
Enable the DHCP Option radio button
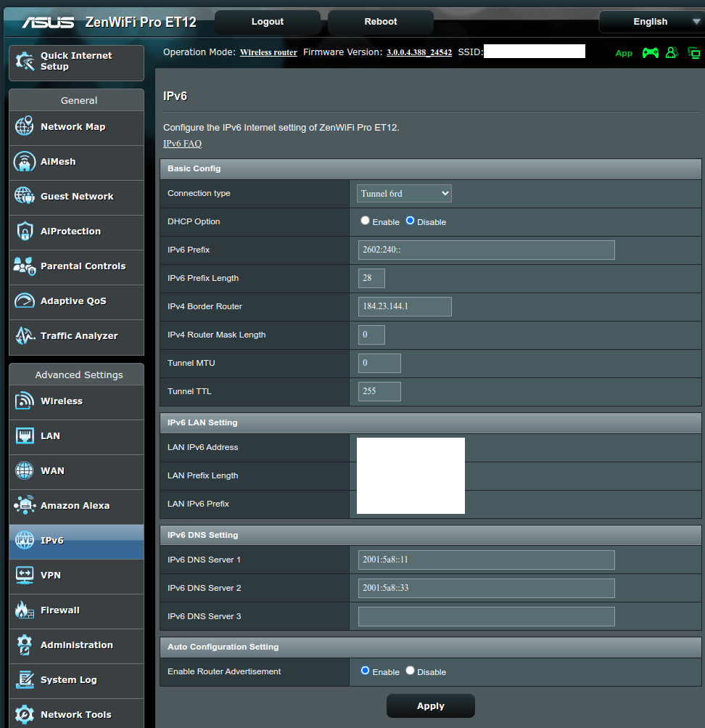(365, 221)
